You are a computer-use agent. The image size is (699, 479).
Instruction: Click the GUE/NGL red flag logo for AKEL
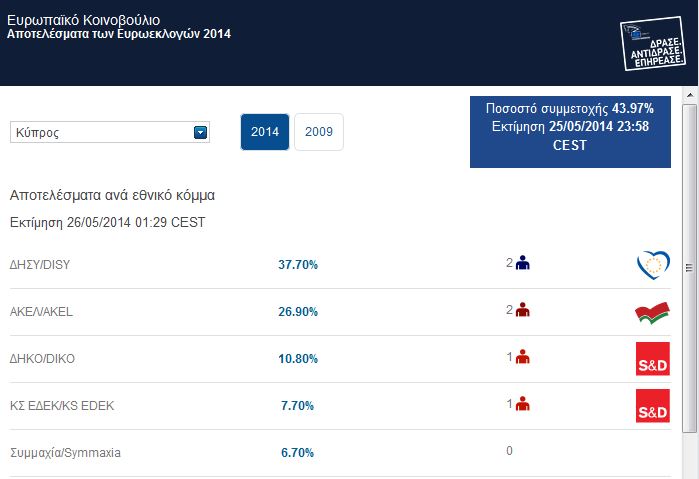tap(652, 312)
